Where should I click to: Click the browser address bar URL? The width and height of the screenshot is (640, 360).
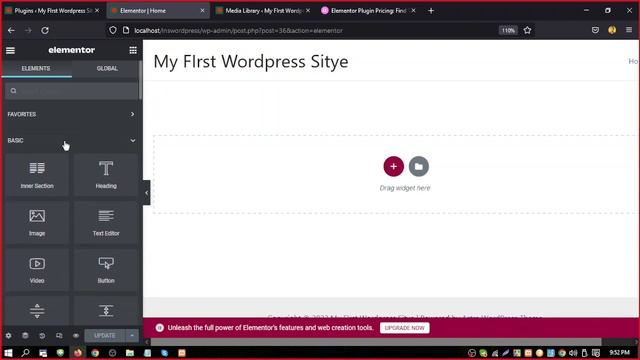239,31
